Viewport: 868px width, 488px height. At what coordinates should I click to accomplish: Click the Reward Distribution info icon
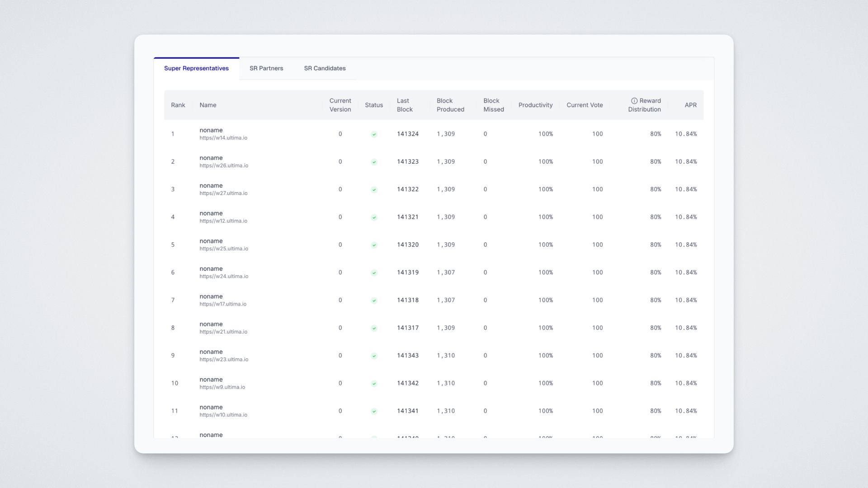pos(634,101)
